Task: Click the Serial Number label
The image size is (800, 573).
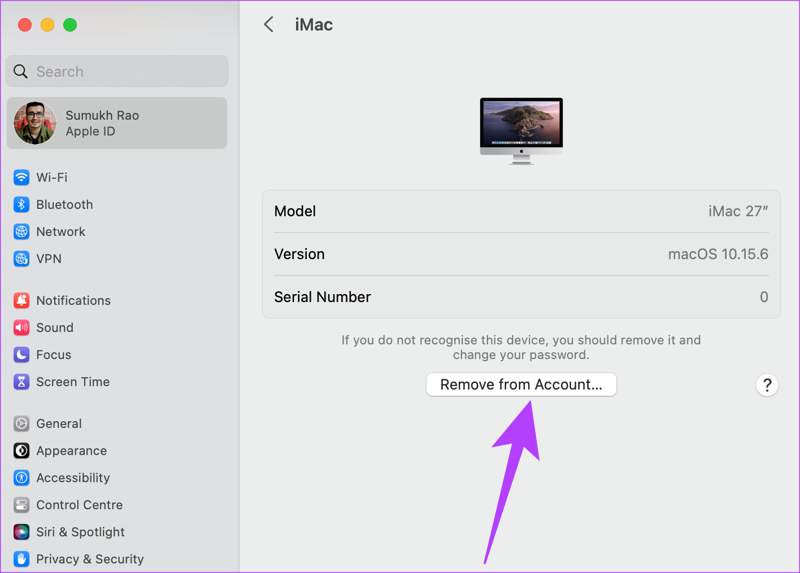Action: 322,296
